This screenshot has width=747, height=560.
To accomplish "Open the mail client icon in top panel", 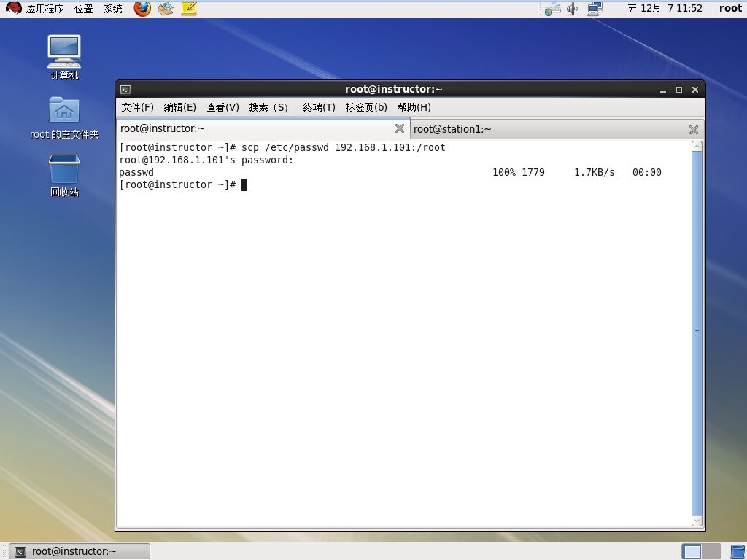I will [x=166, y=8].
